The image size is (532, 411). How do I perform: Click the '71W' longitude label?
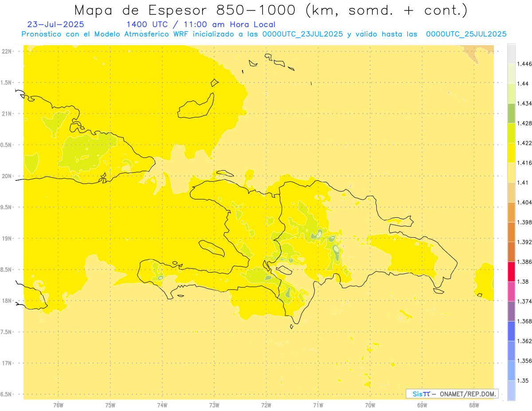(318, 405)
